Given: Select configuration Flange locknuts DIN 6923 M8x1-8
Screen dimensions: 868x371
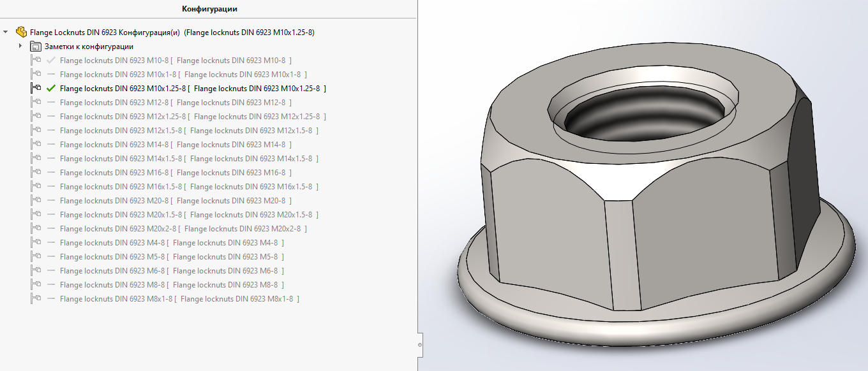Looking at the screenshot, I should tap(179, 299).
